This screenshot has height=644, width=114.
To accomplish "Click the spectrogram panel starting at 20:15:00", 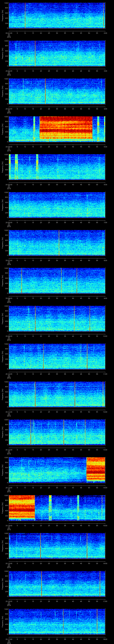I will click(x=57, y=546).
